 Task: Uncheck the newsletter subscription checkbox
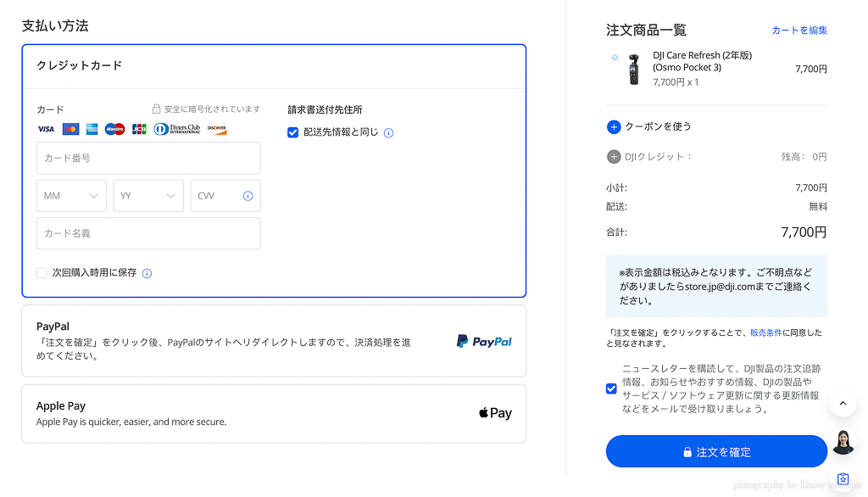tap(611, 388)
